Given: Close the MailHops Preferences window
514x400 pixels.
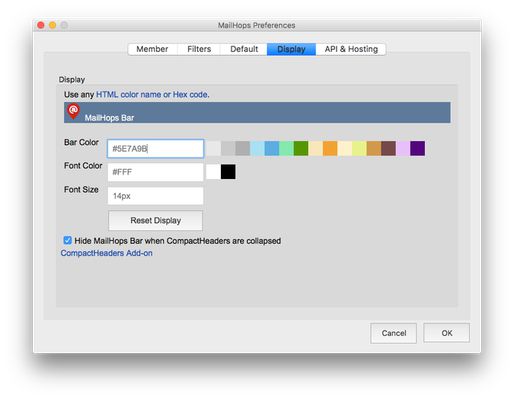Looking at the screenshot, I should coord(41,25).
